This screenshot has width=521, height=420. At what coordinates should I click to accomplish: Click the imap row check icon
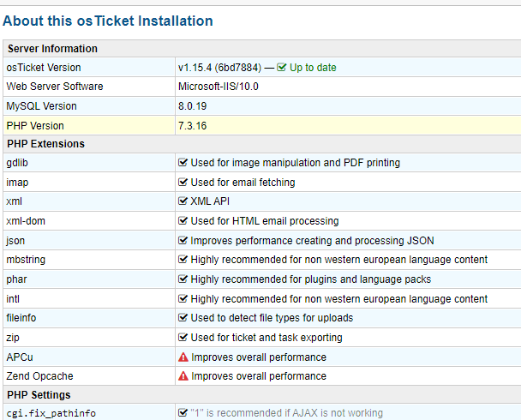coord(183,182)
